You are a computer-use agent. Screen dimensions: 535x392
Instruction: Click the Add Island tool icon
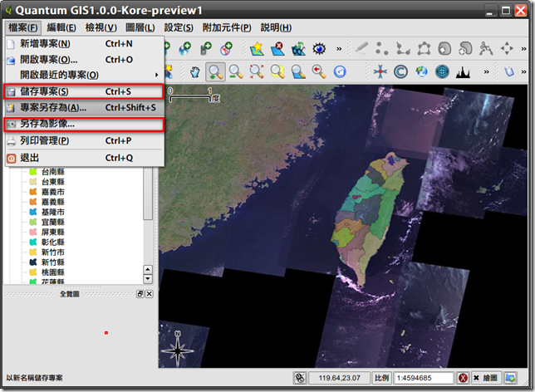coord(465,48)
